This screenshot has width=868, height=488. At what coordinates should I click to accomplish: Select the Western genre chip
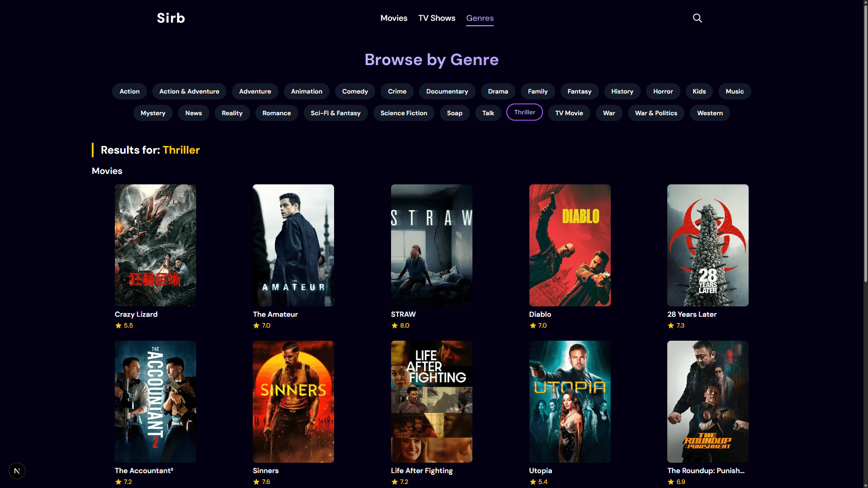tap(710, 113)
